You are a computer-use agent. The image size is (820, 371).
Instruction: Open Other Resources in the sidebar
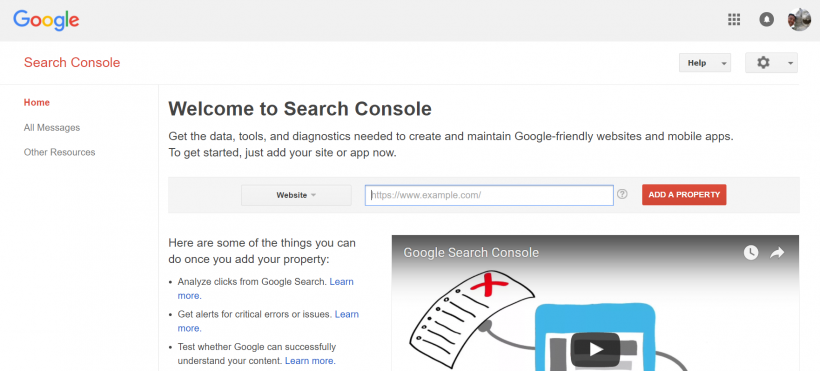pyautogui.click(x=59, y=152)
